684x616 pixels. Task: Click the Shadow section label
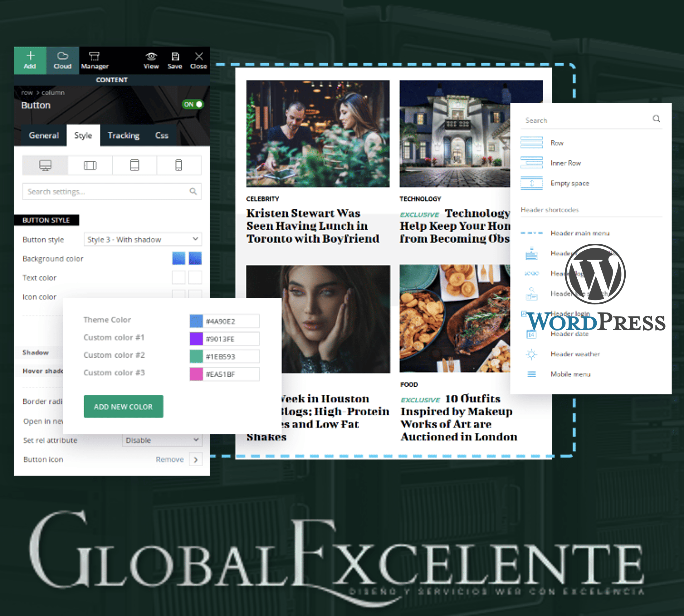(x=36, y=352)
